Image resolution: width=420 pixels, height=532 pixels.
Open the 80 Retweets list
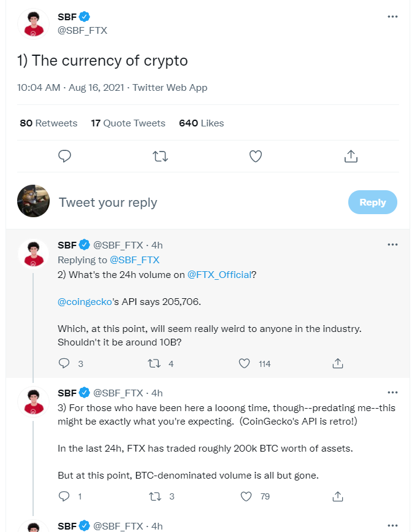(48, 123)
